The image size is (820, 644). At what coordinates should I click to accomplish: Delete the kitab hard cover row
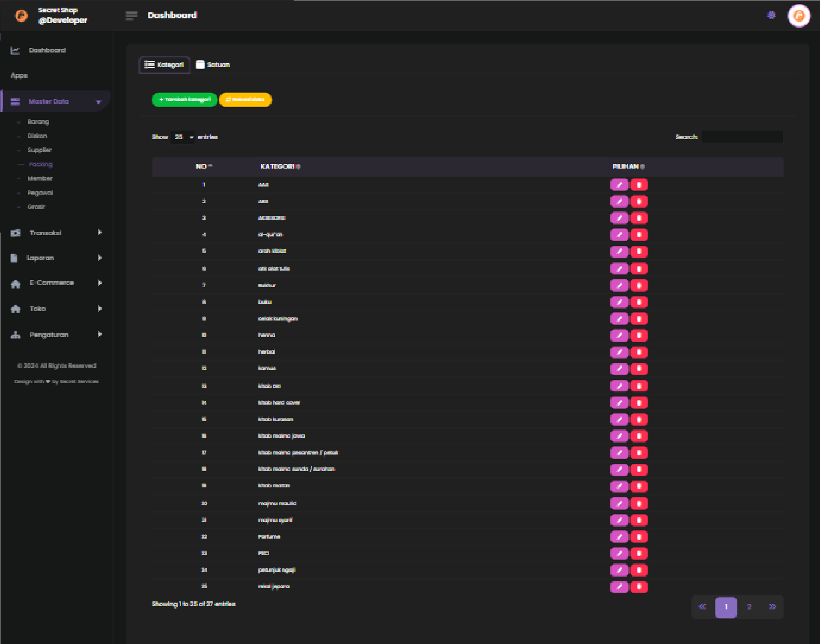639,403
